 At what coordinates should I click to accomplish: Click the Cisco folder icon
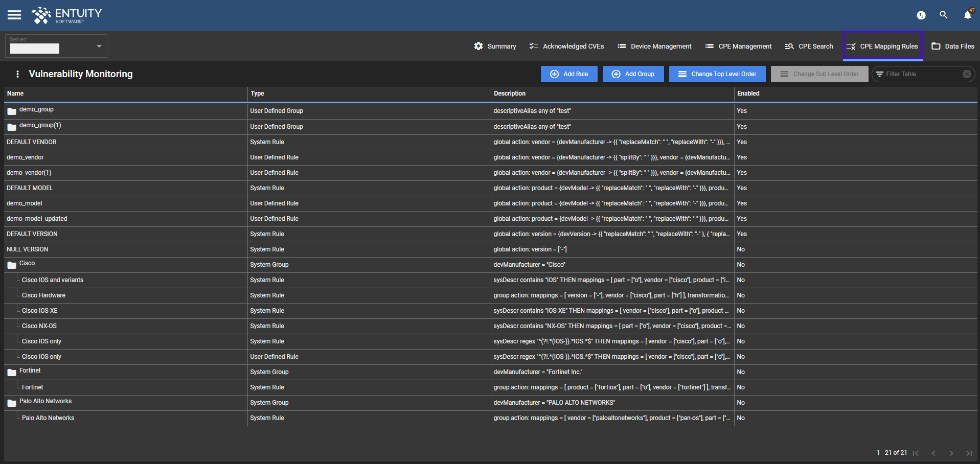tap(12, 265)
